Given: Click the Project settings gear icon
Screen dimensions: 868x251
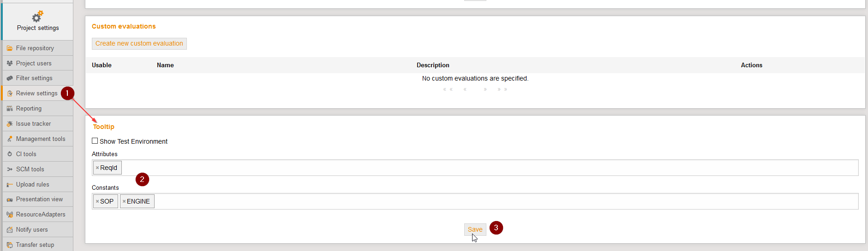Looking at the screenshot, I should pyautogui.click(x=37, y=17).
